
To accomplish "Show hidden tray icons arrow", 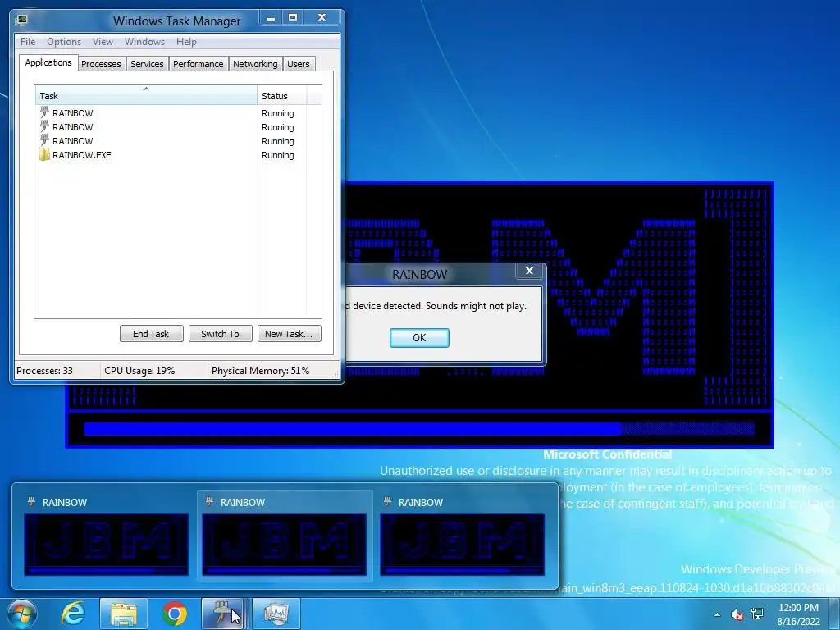I will pos(717,614).
